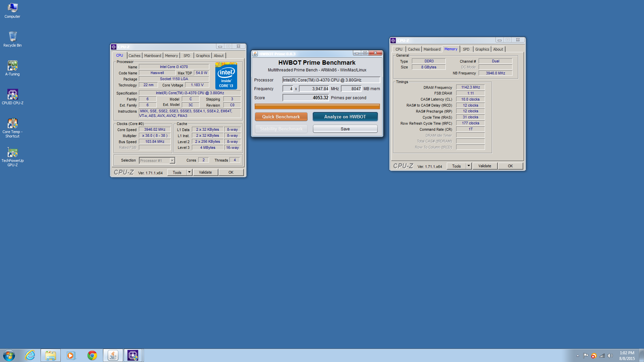Click the memory field showing 8047
644x362 pixels.
pyautogui.click(x=352, y=88)
